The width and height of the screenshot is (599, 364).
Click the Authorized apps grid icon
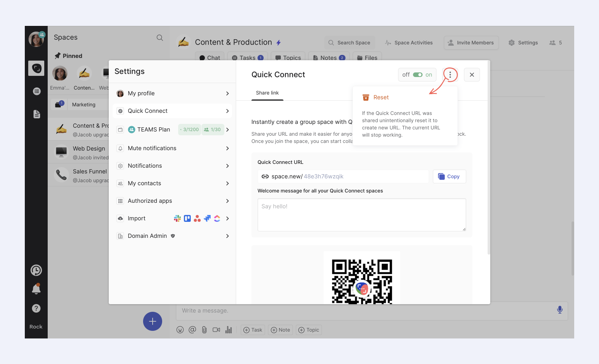pyautogui.click(x=120, y=201)
